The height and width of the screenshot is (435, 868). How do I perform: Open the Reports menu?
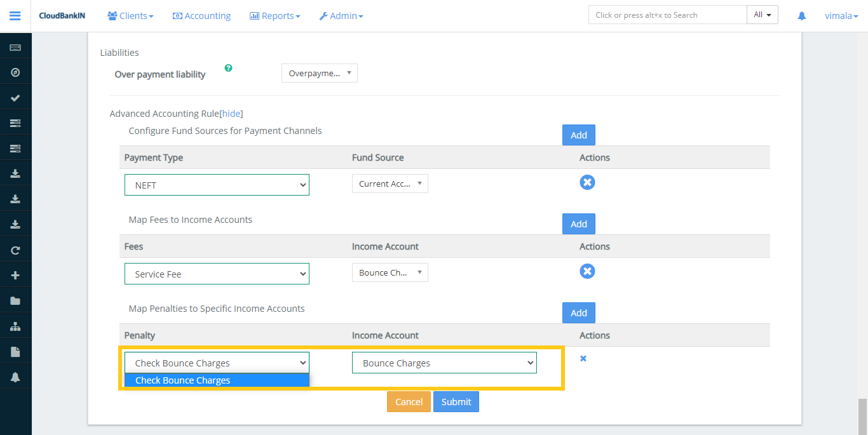tap(275, 16)
